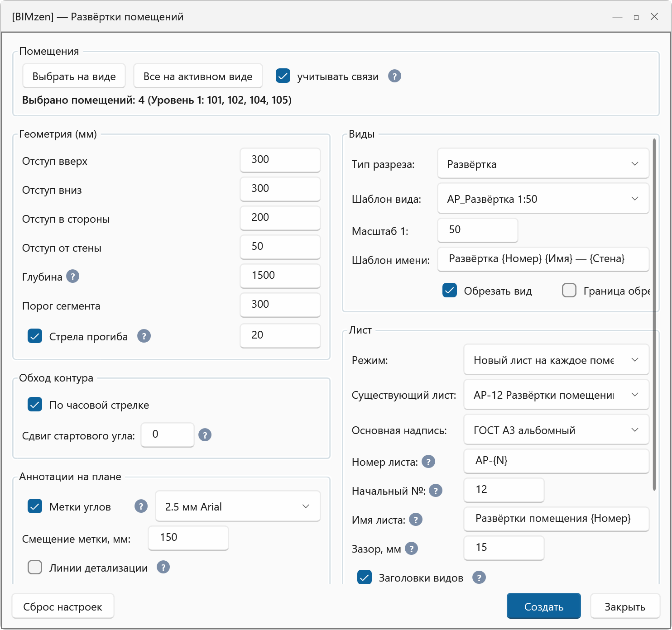Click Стрела прогиба value field 20

coord(280,335)
